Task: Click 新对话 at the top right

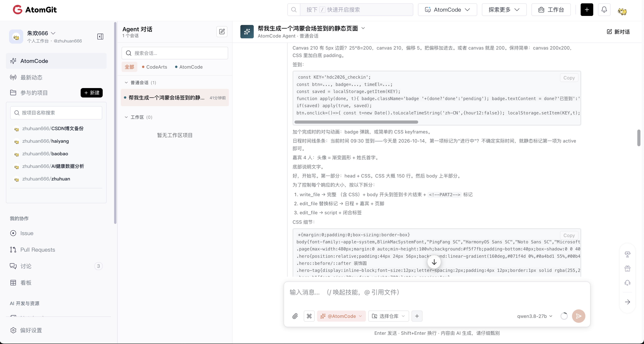Action: click(618, 32)
